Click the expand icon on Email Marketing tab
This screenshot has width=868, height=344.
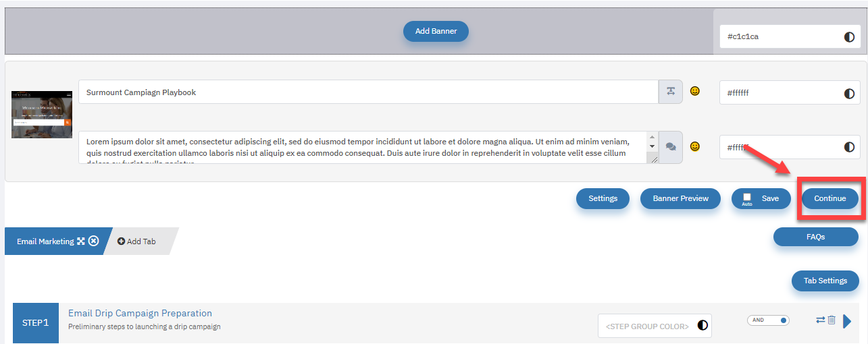click(81, 241)
